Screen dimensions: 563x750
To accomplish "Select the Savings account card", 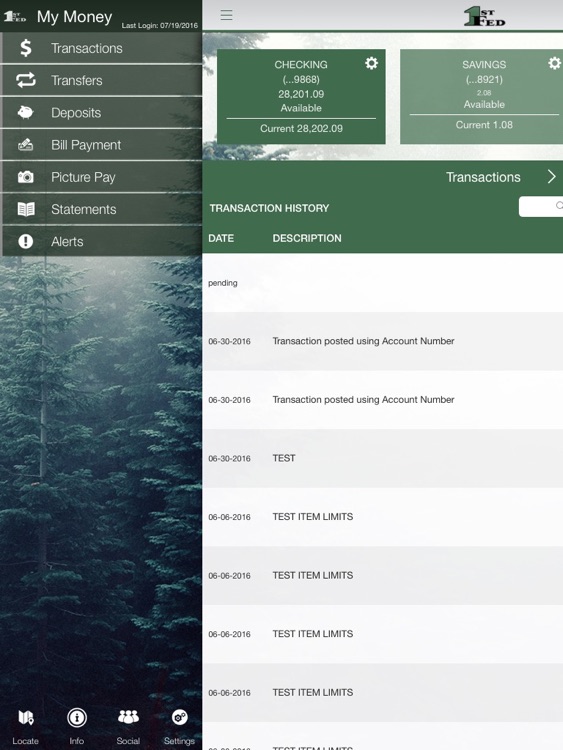I will click(481, 97).
